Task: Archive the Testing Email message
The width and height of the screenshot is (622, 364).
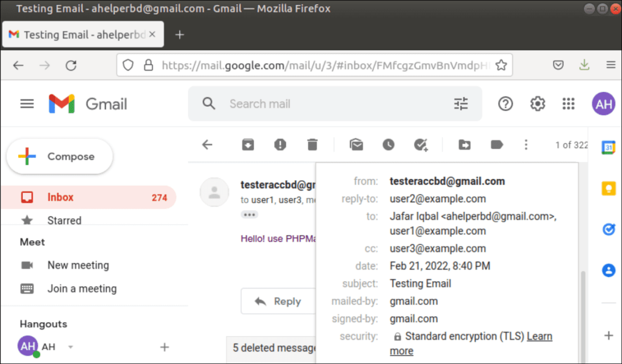Action: click(248, 144)
